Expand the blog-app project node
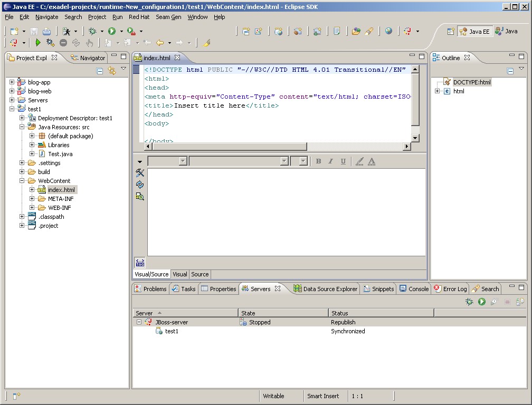532x405 pixels. (12, 82)
